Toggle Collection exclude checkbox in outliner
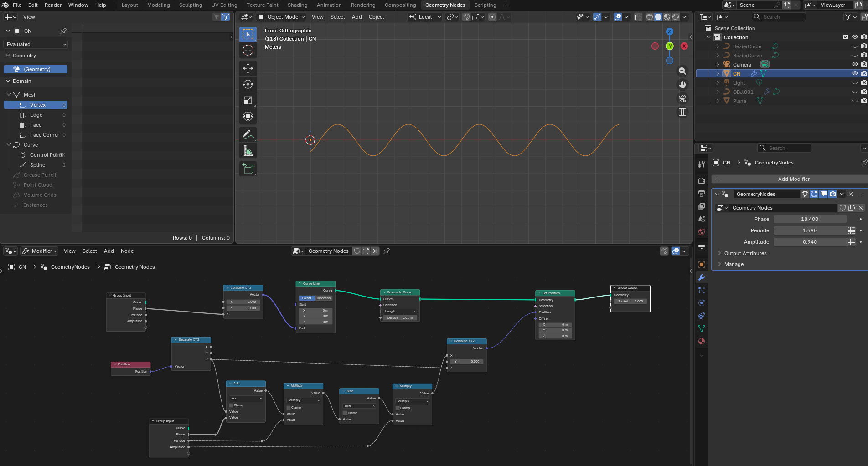Screen dimensions: 868x466 846,37
